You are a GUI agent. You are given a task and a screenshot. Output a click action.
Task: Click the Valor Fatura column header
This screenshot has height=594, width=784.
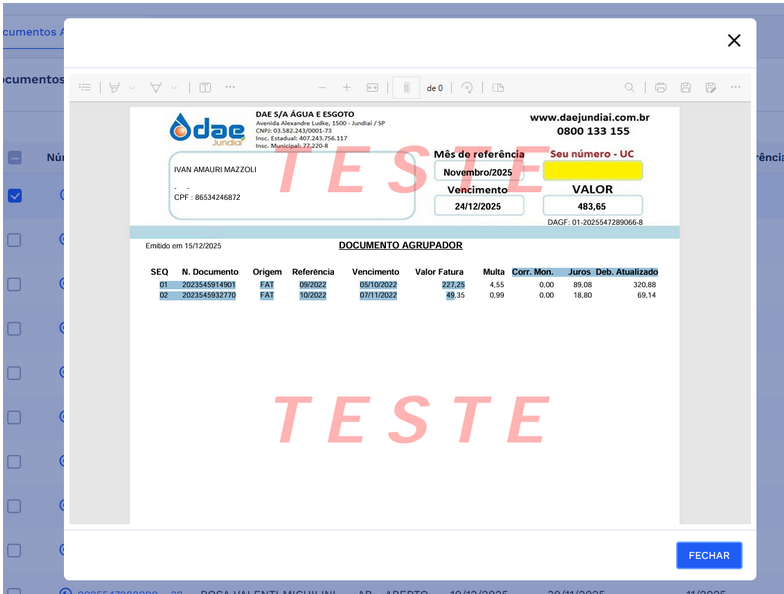(x=439, y=272)
